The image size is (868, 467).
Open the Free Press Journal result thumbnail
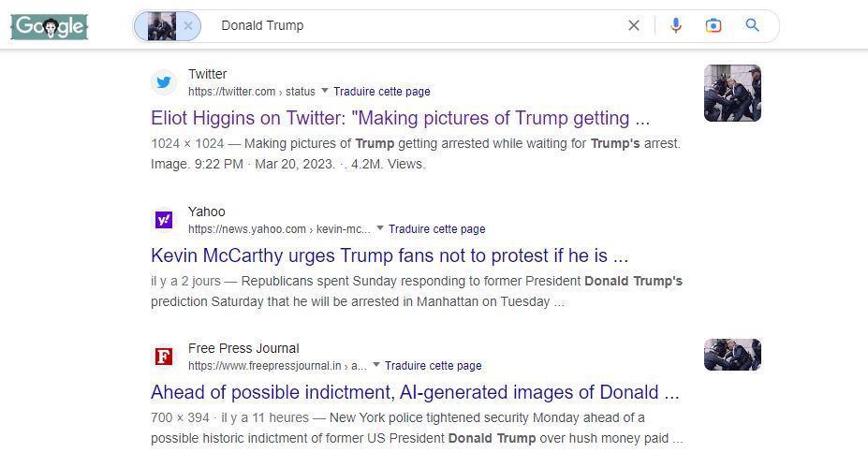[732, 355]
